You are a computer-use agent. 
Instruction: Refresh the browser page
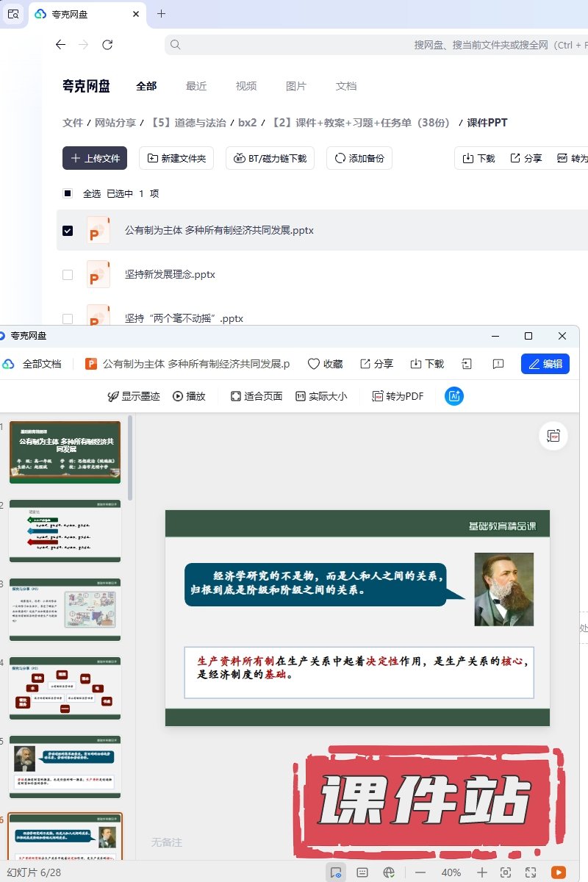tap(107, 45)
